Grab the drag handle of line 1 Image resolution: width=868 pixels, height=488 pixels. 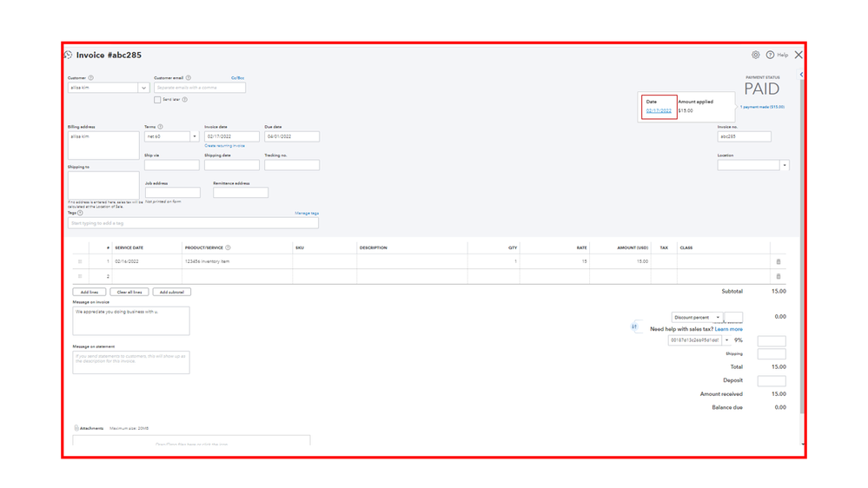tap(80, 261)
